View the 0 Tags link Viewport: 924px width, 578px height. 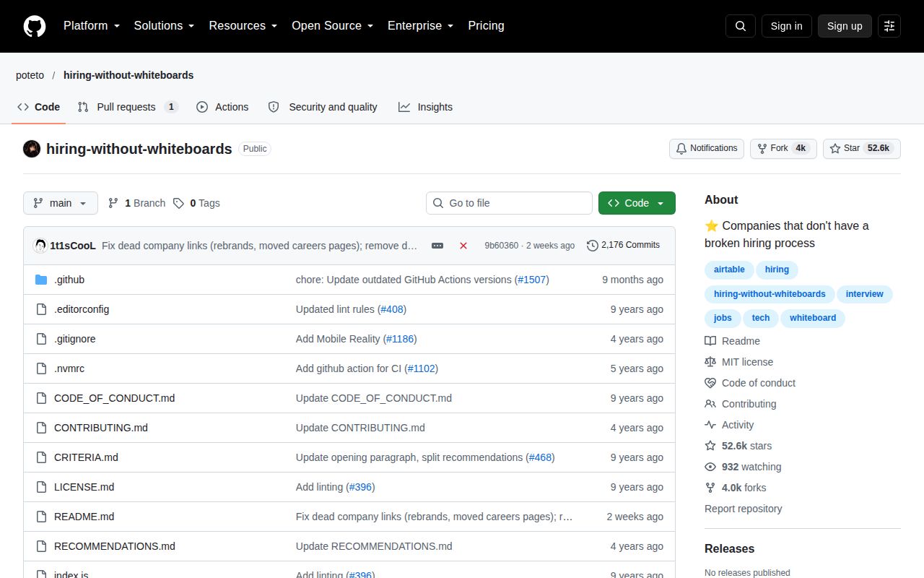(x=196, y=203)
